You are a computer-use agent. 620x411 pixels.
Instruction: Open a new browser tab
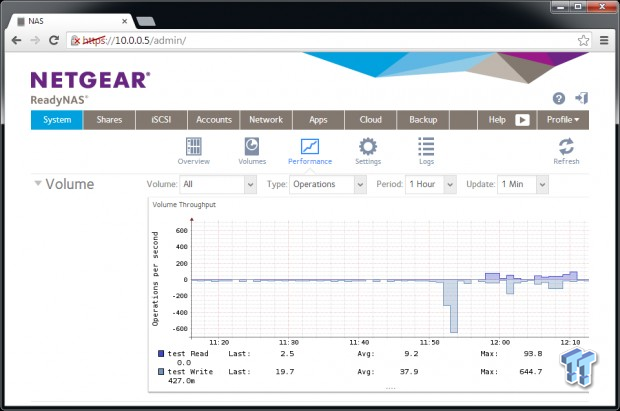click(x=146, y=21)
